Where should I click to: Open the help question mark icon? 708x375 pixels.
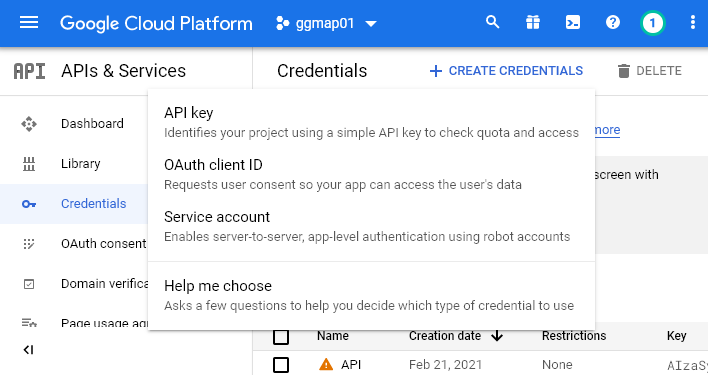613,22
